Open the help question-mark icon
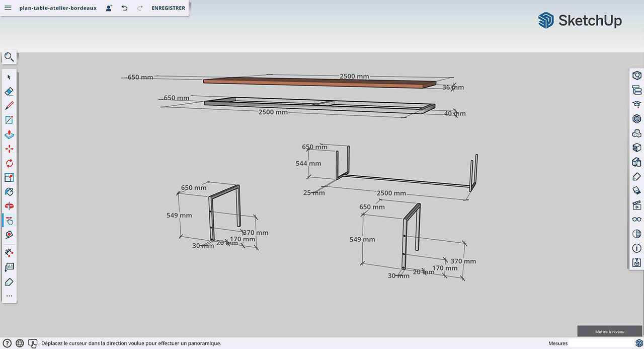 tap(7, 343)
